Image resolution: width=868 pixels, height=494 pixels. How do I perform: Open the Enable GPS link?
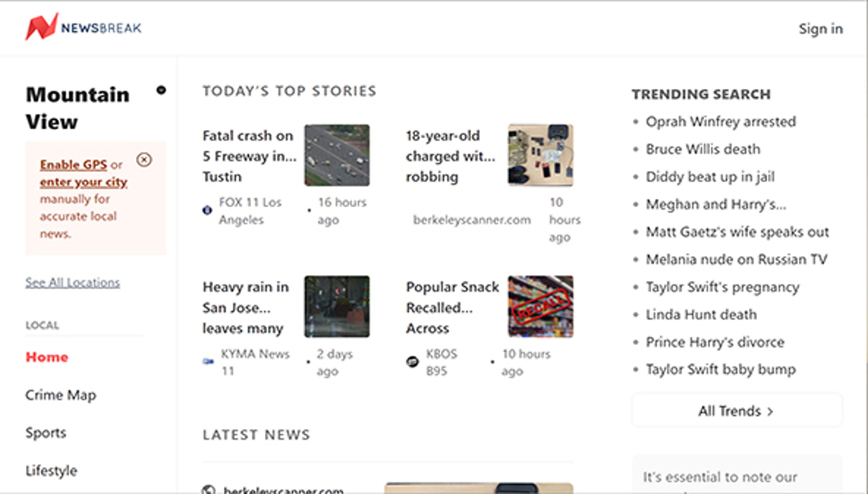[73, 165]
